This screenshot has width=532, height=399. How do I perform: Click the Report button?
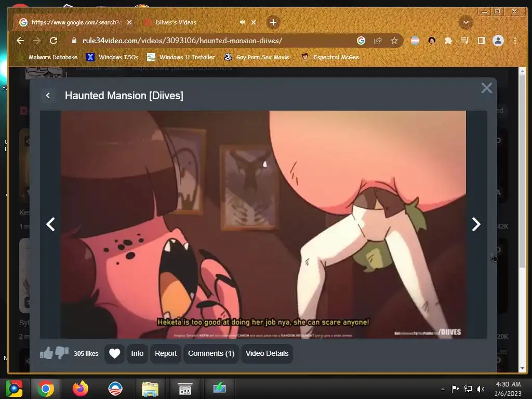(166, 353)
